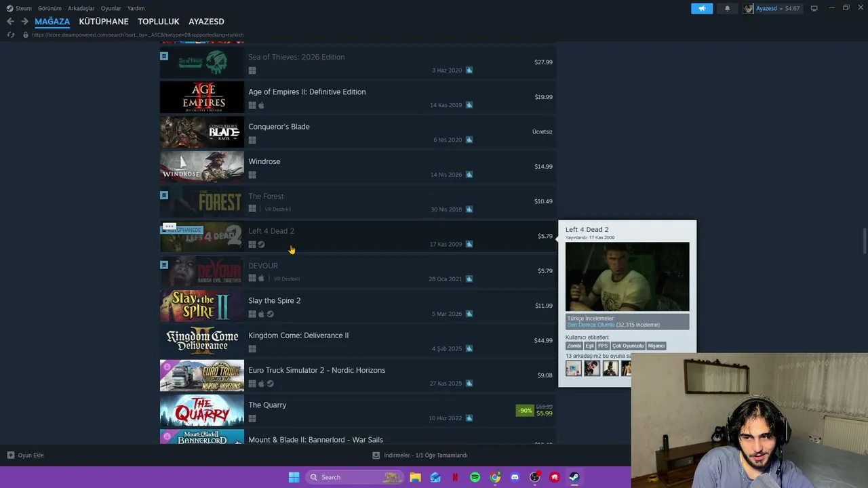Open the Arkadaşlar menu
Viewport: 868px width, 488px height.
81,8
